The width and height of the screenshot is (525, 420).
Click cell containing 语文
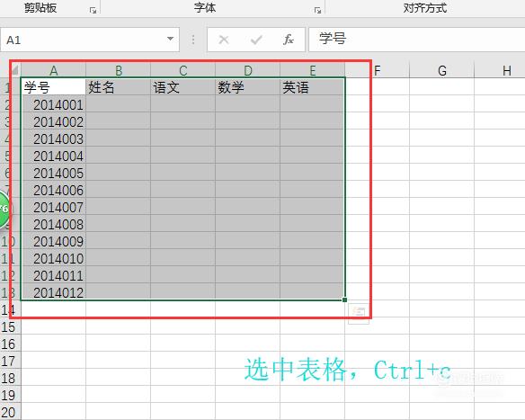182,87
